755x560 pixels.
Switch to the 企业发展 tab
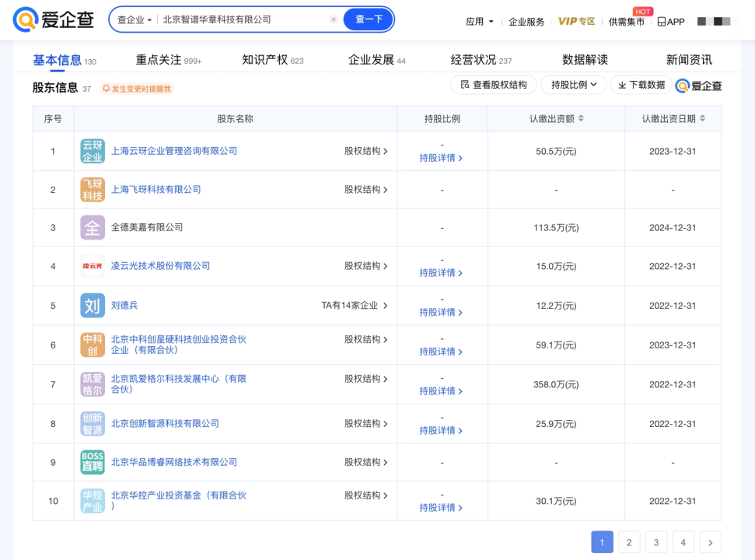(x=377, y=60)
